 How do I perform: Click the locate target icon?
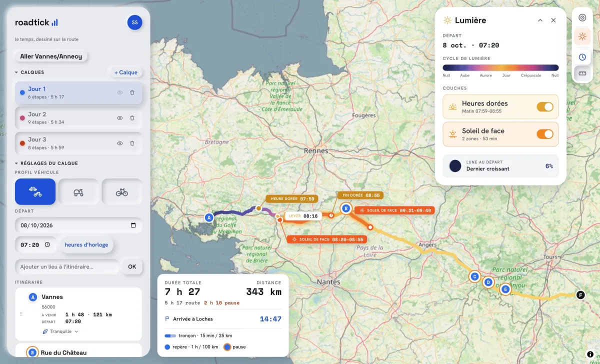[582, 17]
